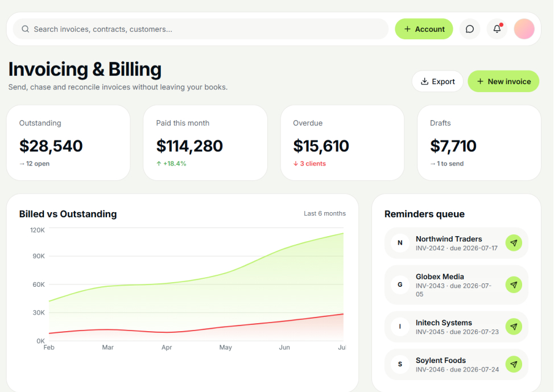Send reminder to Initech Systems
The image size is (554, 392).
(514, 327)
